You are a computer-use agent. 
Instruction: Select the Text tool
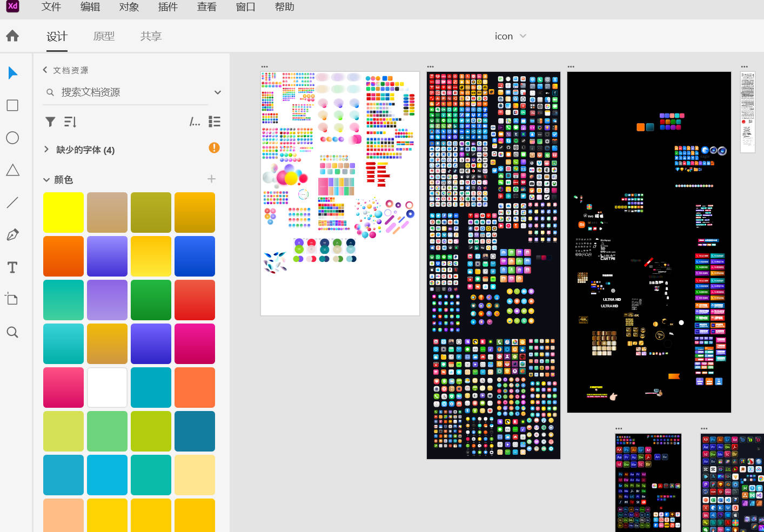12,267
